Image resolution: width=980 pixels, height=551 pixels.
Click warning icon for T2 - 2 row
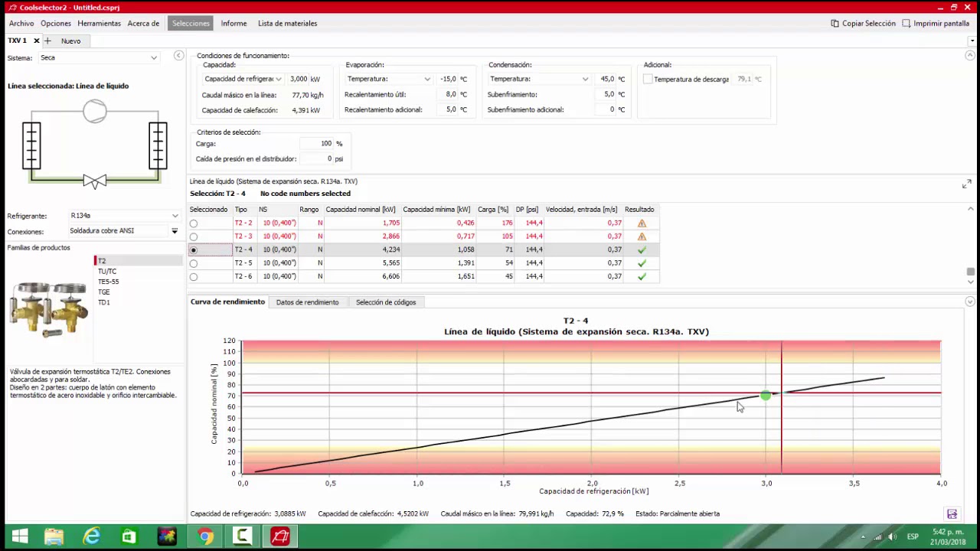[x=642, y=223]
